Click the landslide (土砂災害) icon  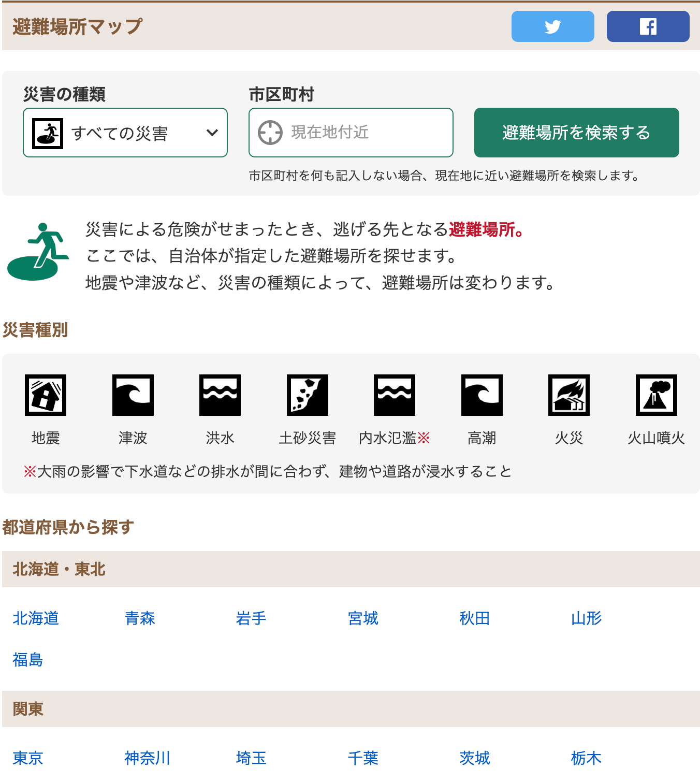pos(308,395)
